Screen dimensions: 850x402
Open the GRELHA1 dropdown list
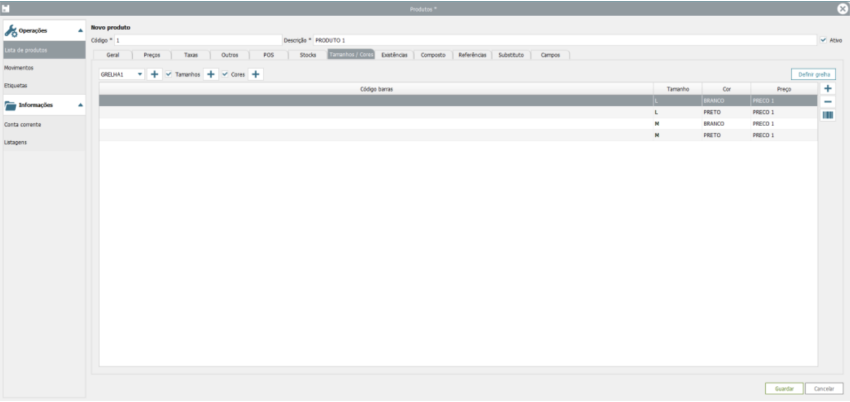coord(140,75)
